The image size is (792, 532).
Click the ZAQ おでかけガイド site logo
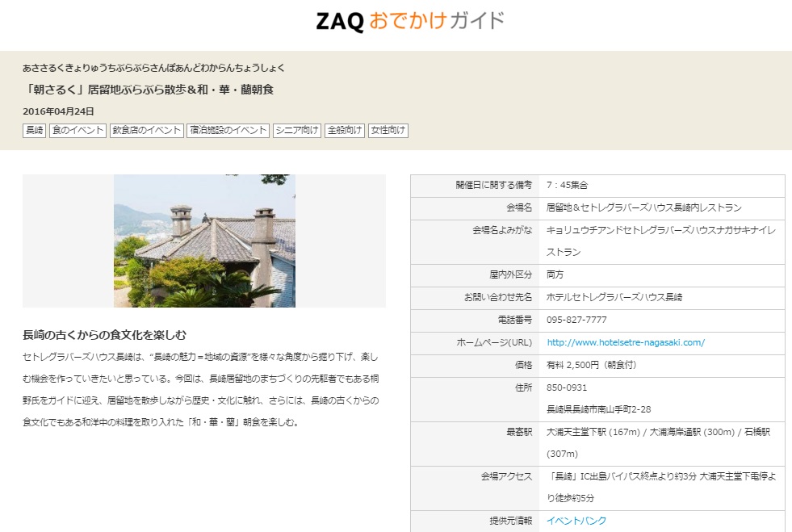[410, 21]
